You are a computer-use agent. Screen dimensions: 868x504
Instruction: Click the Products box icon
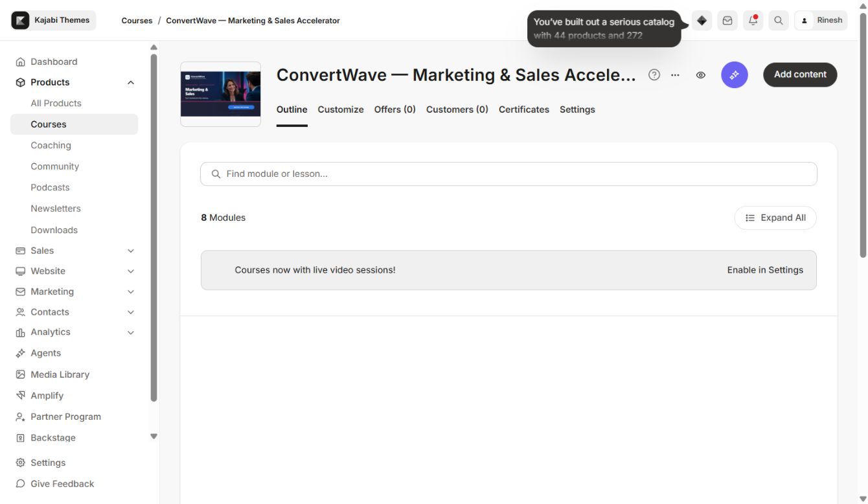[20, 82]
